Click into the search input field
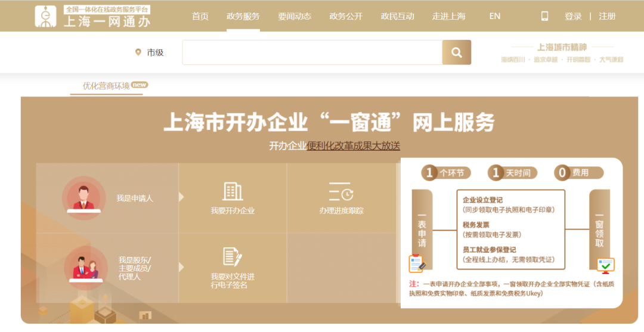Viewport: 644px width, 332px height. [x=312, y=52]
